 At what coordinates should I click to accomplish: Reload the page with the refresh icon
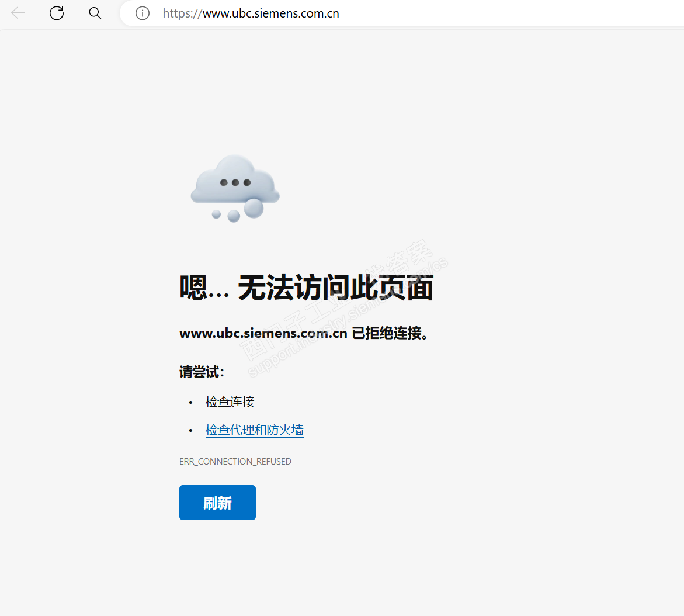(x=57, y=13)
